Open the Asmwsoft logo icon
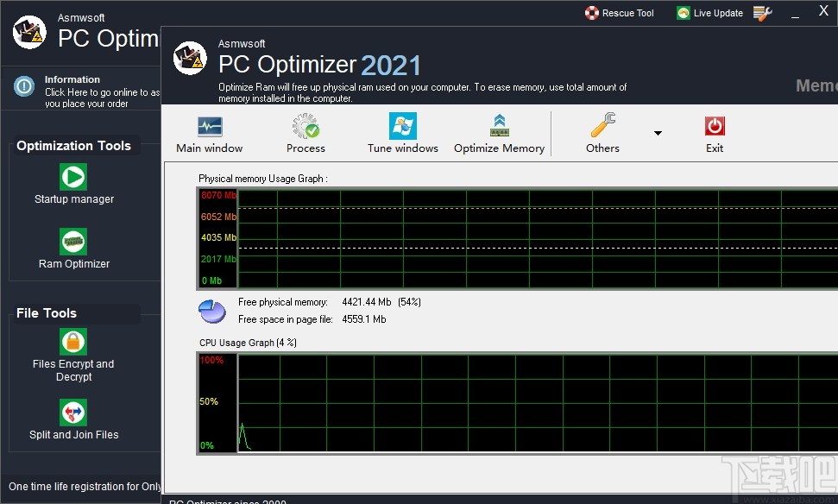Screen dimensions: 838x504 pos(189,60)
